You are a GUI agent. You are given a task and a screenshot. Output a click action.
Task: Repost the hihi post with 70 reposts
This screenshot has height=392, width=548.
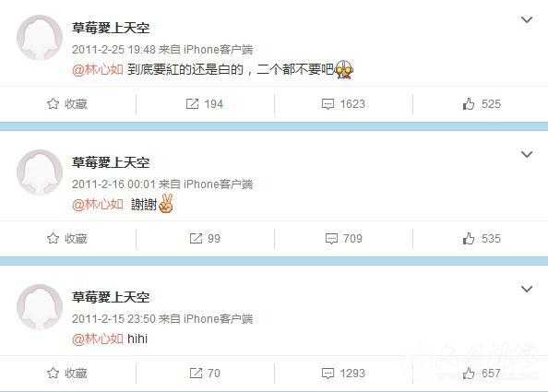205,374
